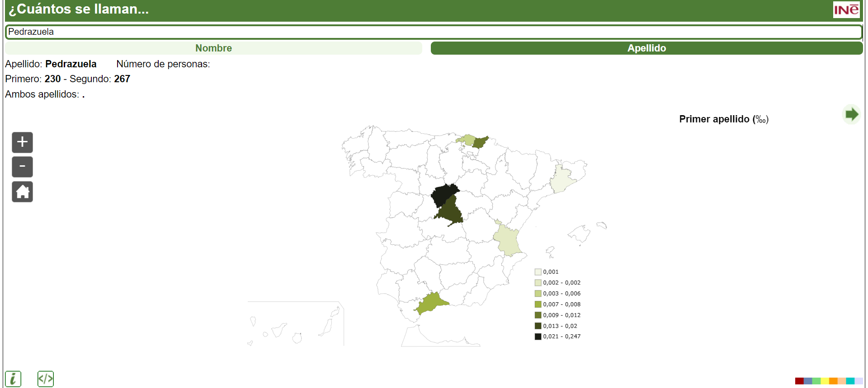Viewport: 868px width, 388px height.
Task: Click the Número de personas label
Action: coord(163,64)
